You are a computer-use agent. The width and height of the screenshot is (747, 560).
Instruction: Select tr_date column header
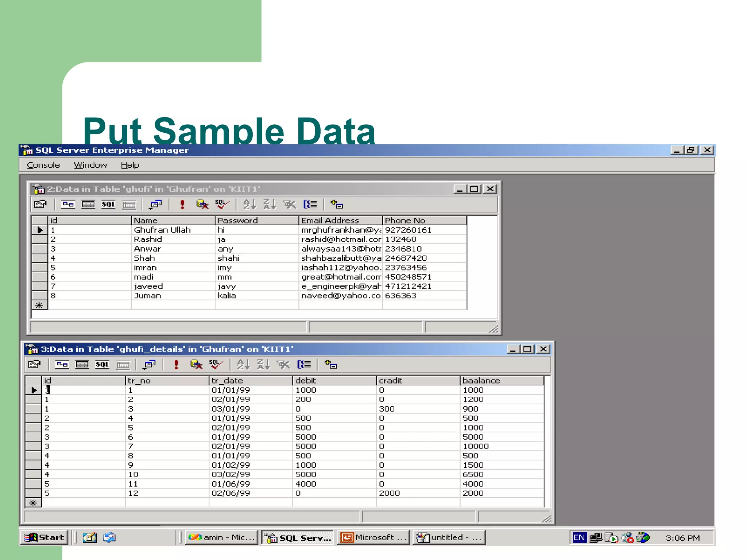(x=251, y=380)
